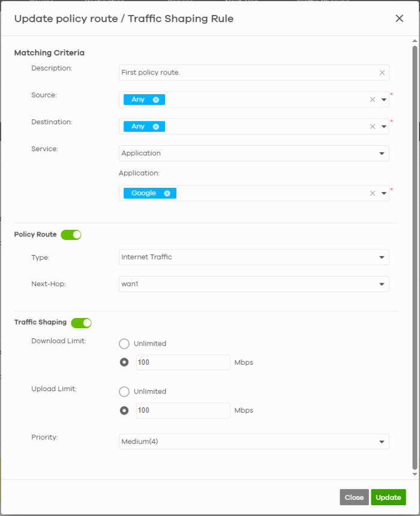Select Unlimited for Upload Limit
The height and width of the screenshot is (516, 420).
124,391
